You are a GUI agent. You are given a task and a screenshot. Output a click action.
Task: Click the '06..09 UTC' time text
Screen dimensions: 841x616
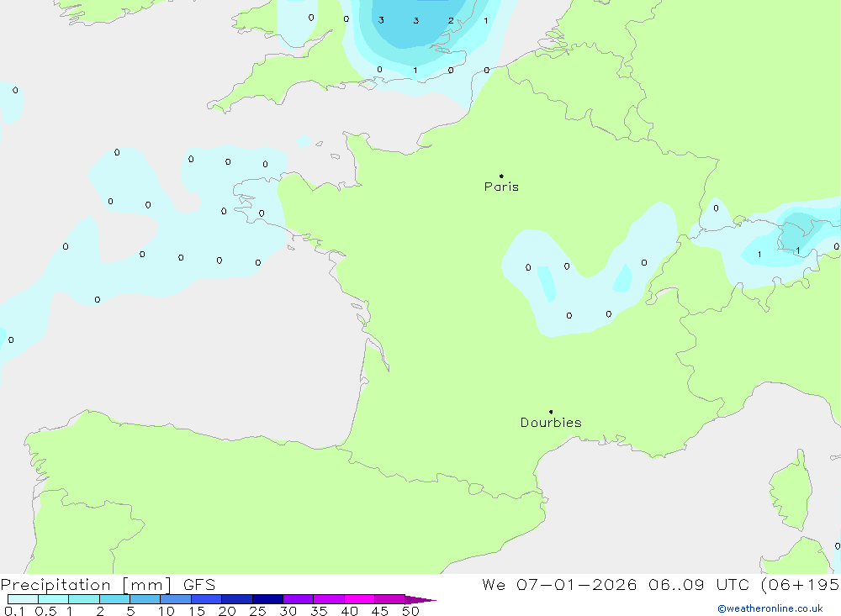tap(699, 585)
